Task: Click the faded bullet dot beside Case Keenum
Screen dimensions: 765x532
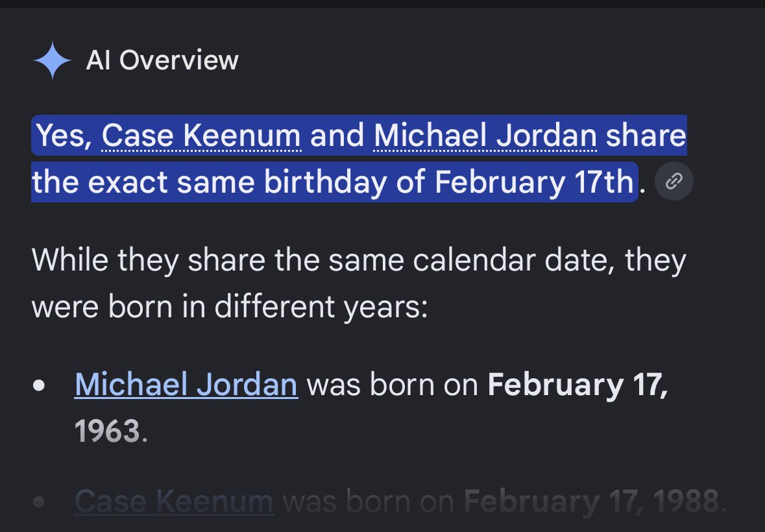Action: pyautogui.click(x=39, y=502)
